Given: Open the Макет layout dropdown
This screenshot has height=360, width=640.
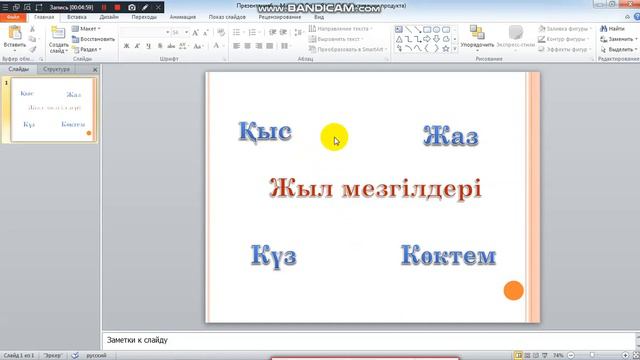Looking at the screenshot, I should point(86,29).
